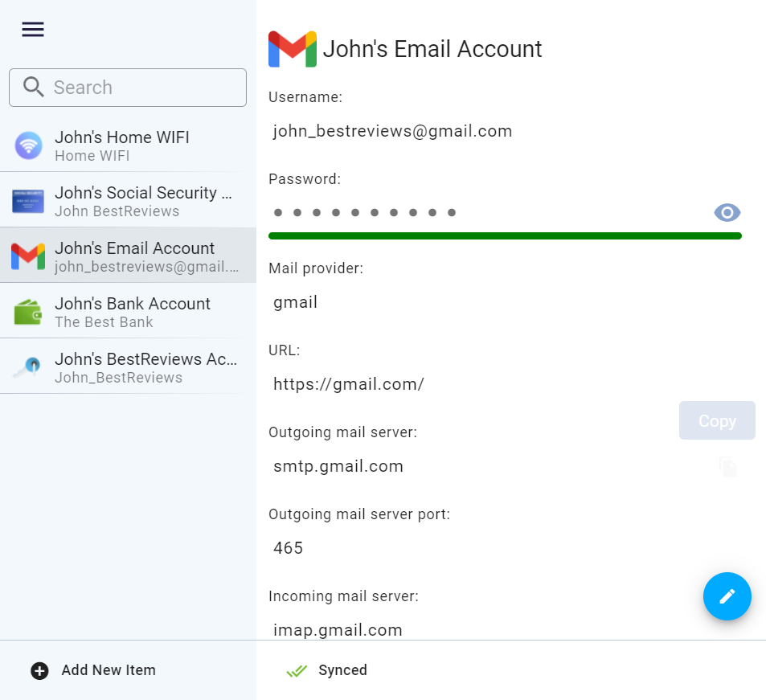
Task: Select the WIFI icon next to John's Home WIFI
Action: [28, 145]
